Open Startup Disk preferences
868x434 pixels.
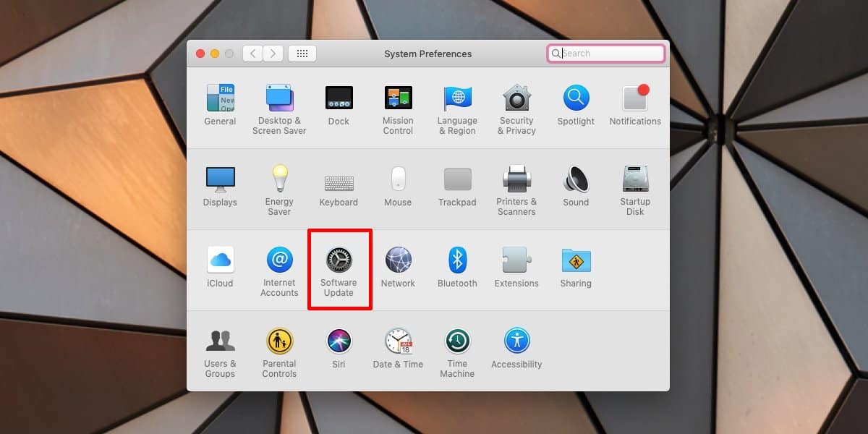tap(635, 190)
